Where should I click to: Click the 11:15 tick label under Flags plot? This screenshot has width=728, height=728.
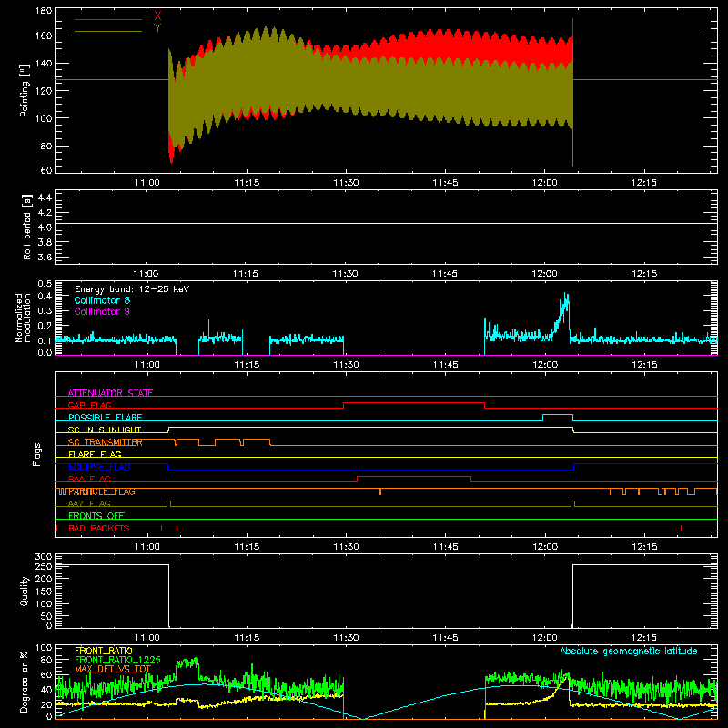point(247,547)
